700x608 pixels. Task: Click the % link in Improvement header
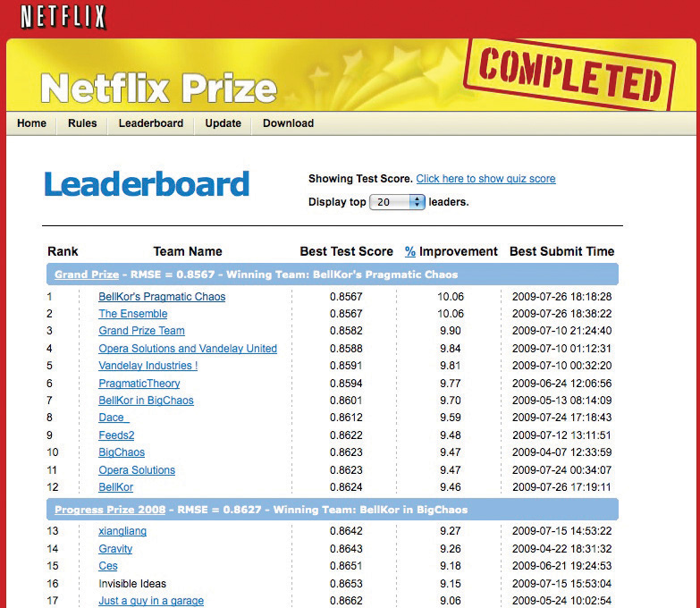click(409, 251)
